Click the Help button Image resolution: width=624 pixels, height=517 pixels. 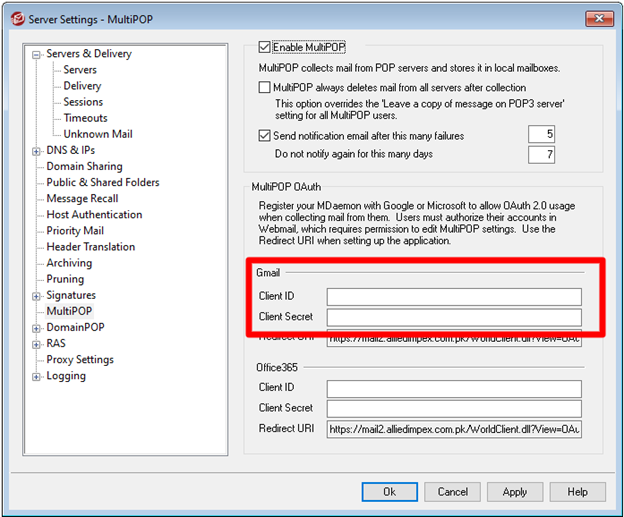(x=577, y=492)
